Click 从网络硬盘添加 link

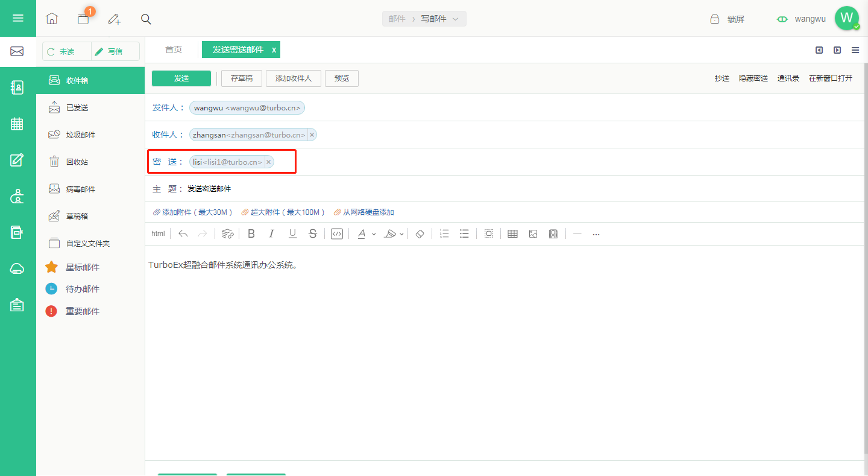click(x=364, y=212)
